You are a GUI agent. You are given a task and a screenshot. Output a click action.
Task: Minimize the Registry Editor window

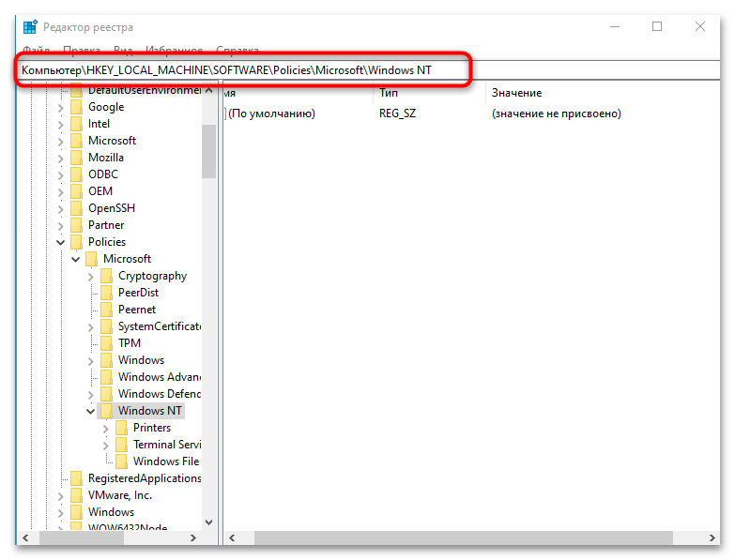[615, 26]
